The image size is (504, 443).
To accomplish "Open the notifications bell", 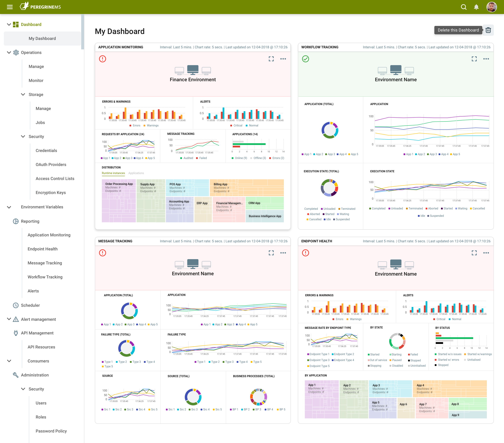I will (476, 7).
